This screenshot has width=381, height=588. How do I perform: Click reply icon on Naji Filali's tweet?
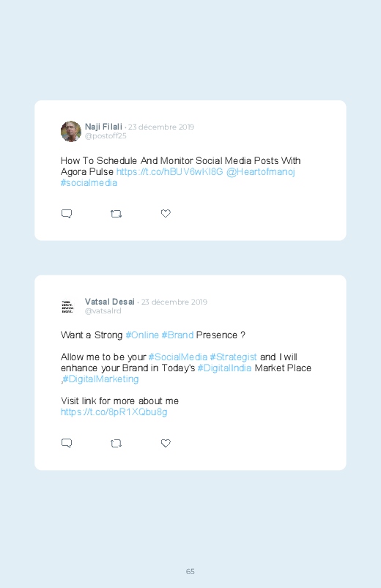67,214
